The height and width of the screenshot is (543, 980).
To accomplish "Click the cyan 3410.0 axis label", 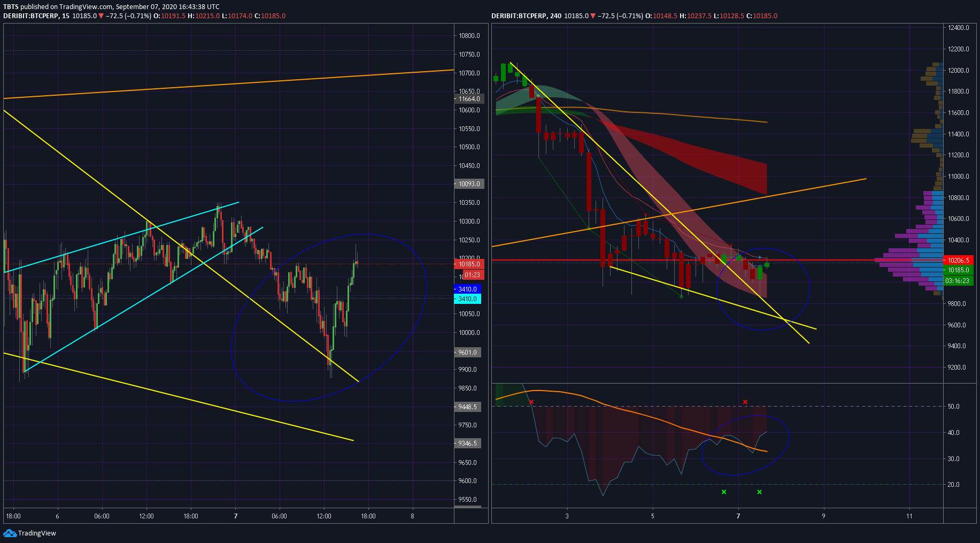I will [467, 299].
